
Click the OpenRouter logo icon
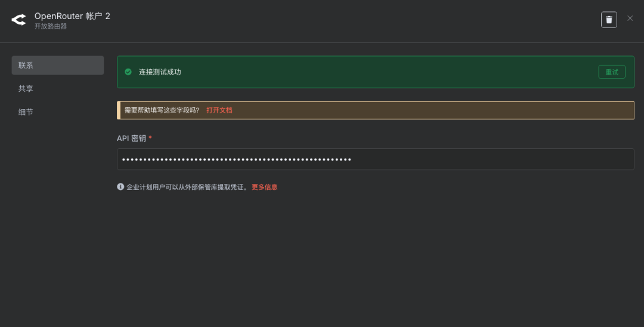click(x=18, y=20)
